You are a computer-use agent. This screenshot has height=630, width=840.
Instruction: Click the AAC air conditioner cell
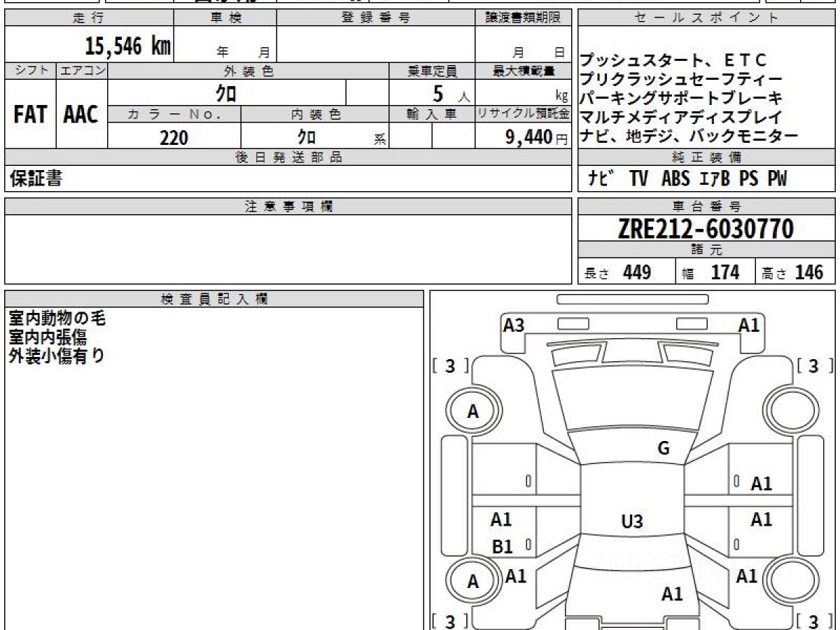[82, 114]
